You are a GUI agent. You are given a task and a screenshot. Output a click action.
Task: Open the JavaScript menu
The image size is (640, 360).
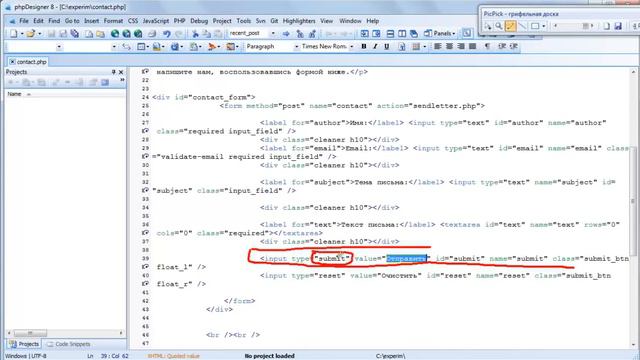[x=156, y=21]
